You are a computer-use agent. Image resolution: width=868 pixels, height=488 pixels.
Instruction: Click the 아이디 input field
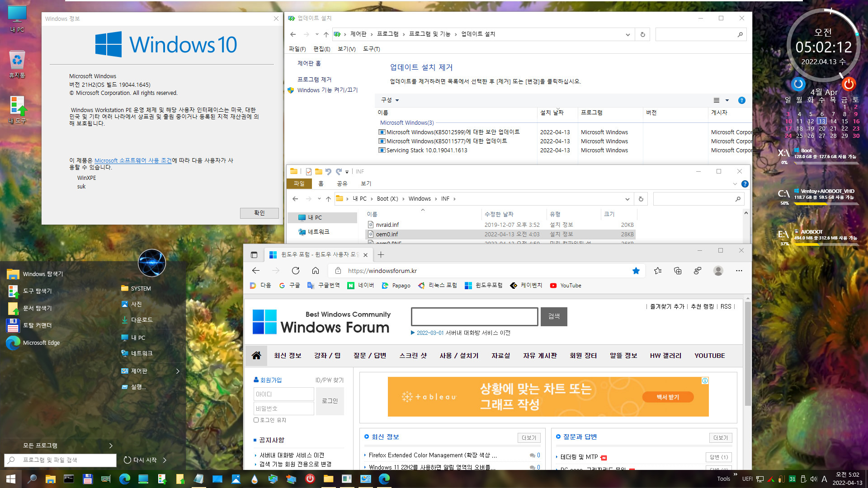[284, 394]
